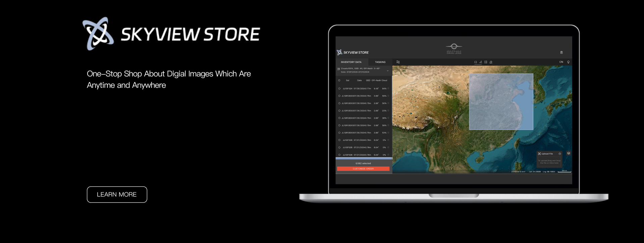Click the Date column header
This screenshot has width=644, height=243.
359,80
